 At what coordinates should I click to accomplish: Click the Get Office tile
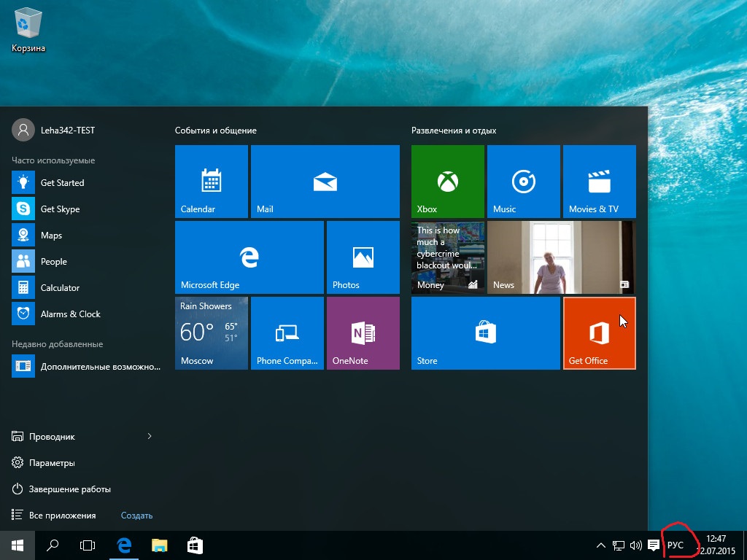600,333
